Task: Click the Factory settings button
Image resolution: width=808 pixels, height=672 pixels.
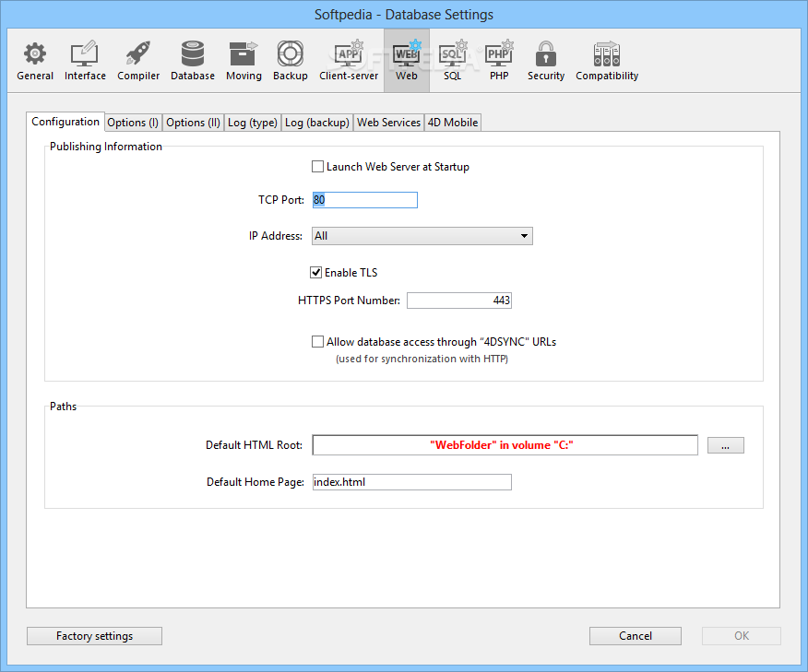Action: [x=94, y=636]
